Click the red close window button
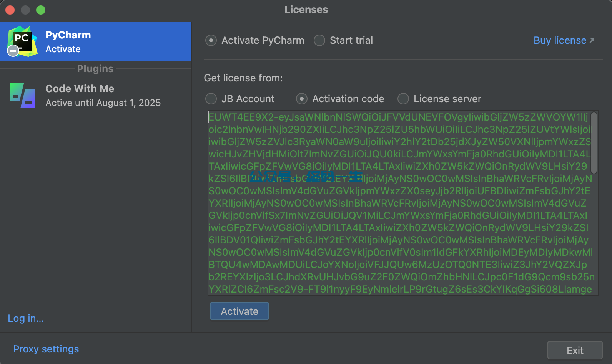Screen dimensions: 612x364 point(10,10)
